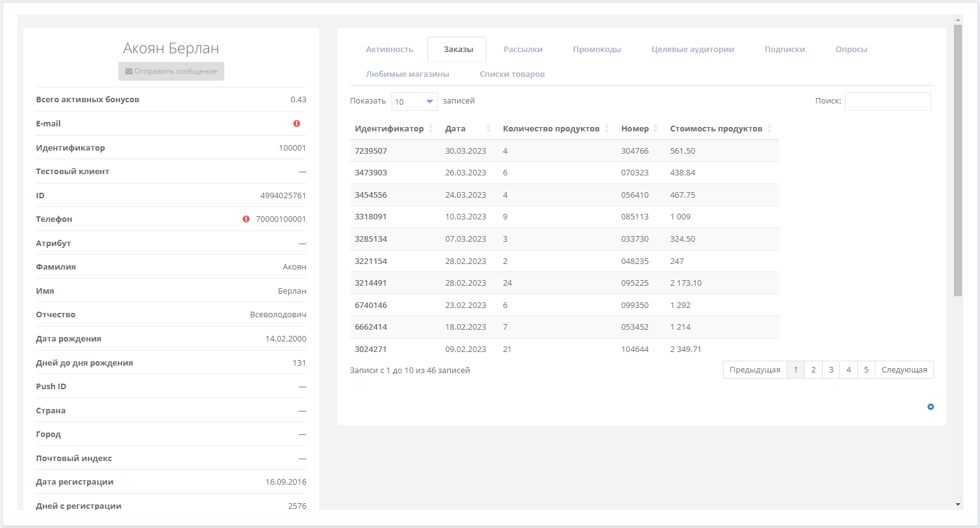The image size is (980, 528).
Task: Click the page scroll-up arrow
Action: [958, 20]
